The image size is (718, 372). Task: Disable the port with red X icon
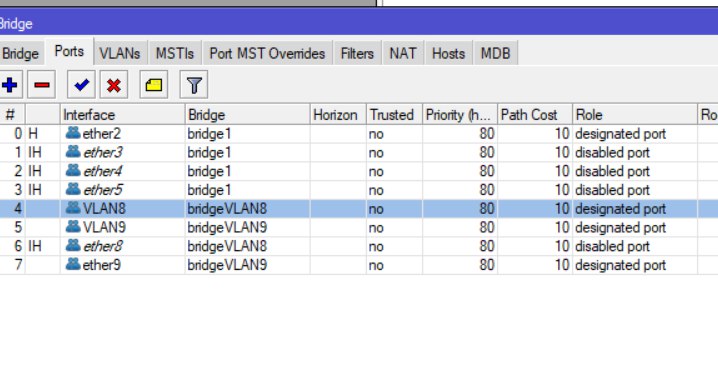pyautogui.click(x=114, y=85)
